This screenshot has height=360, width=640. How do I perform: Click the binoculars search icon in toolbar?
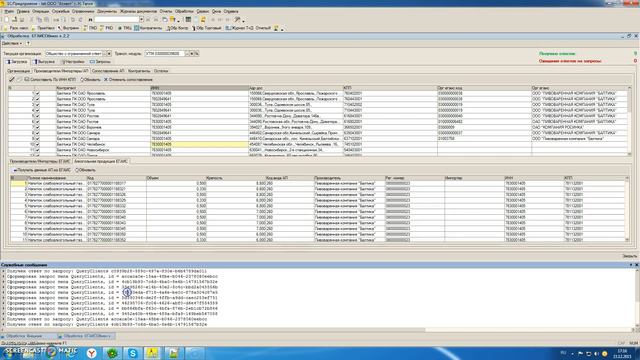tap(91, 20)
